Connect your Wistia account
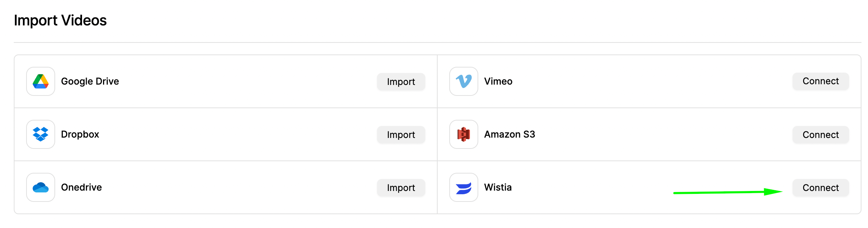Viewport: 868px width, 228px height. point(820,188)
